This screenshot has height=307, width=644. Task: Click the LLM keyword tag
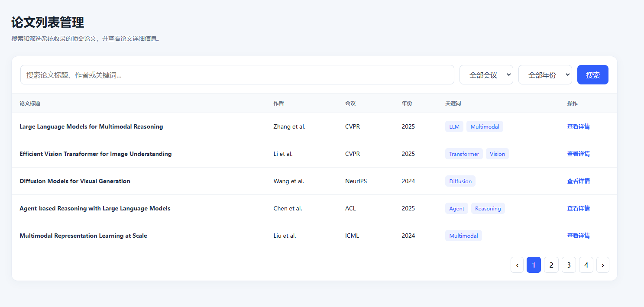[x=454, y=126]
